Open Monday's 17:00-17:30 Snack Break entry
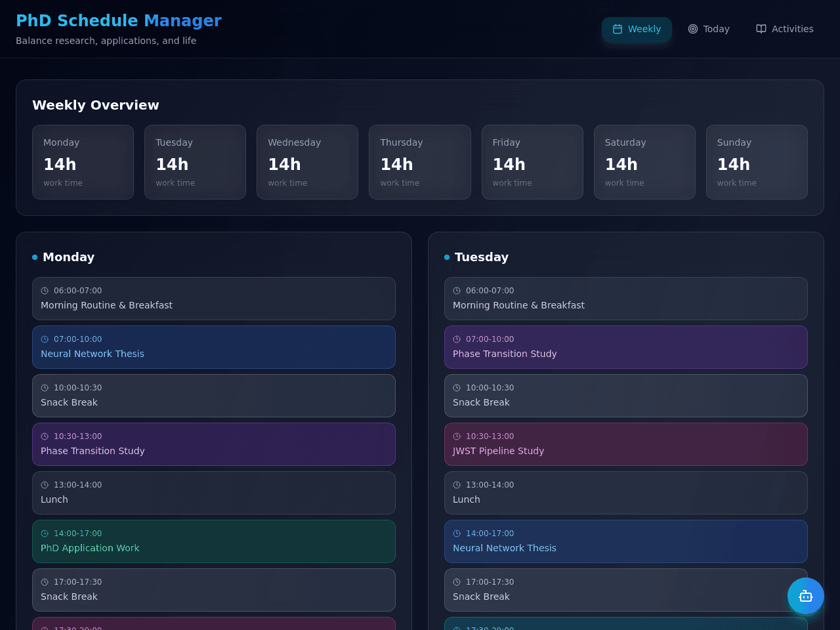840x630 pixels. tap(214, 590)
